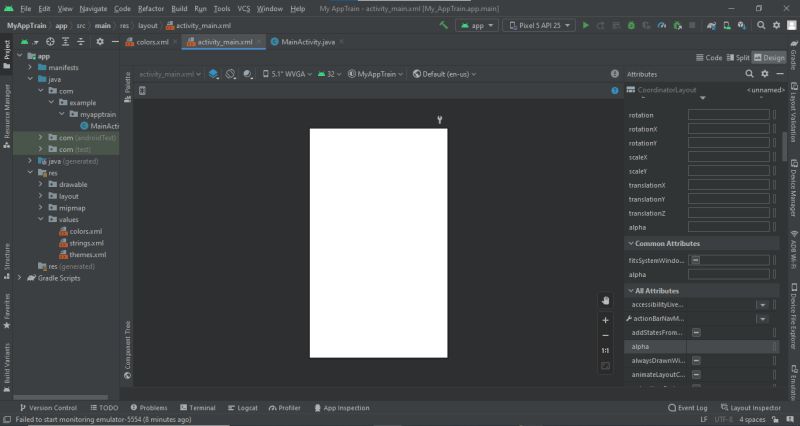The image size is (800, 426).
Task: Click the Select Opened File target icon
Action: tap(50, 42)
